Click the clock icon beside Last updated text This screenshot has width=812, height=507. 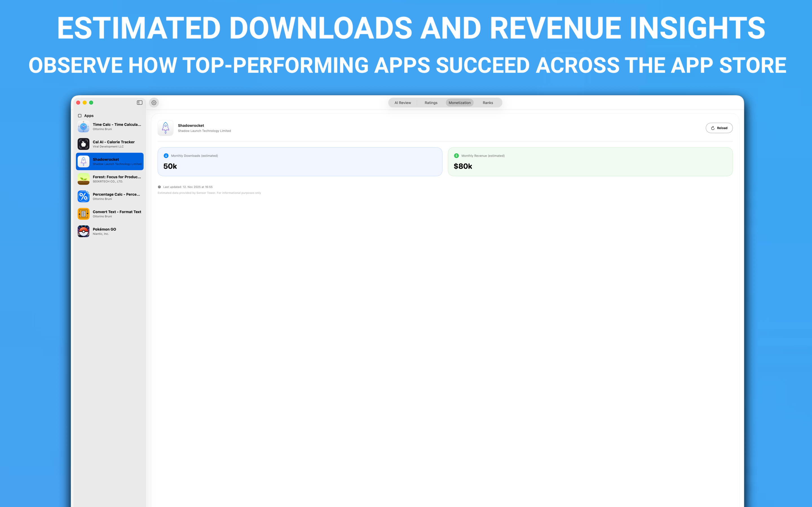159,187
